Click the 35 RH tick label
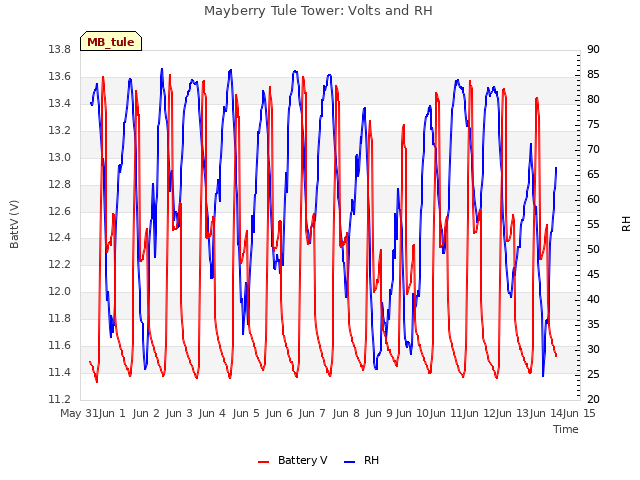The height and width of the screenshot is (480, 640). tap(593, 324)
